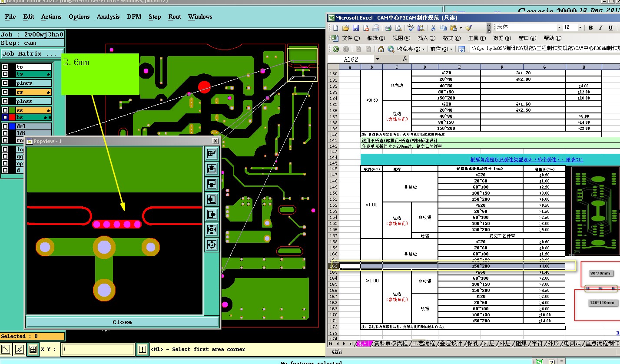The height and width of the screenshot is (364, 620).
Task: Open 收藏夹 favorites dropdown in Excel
Action: (x=411, y=49)
